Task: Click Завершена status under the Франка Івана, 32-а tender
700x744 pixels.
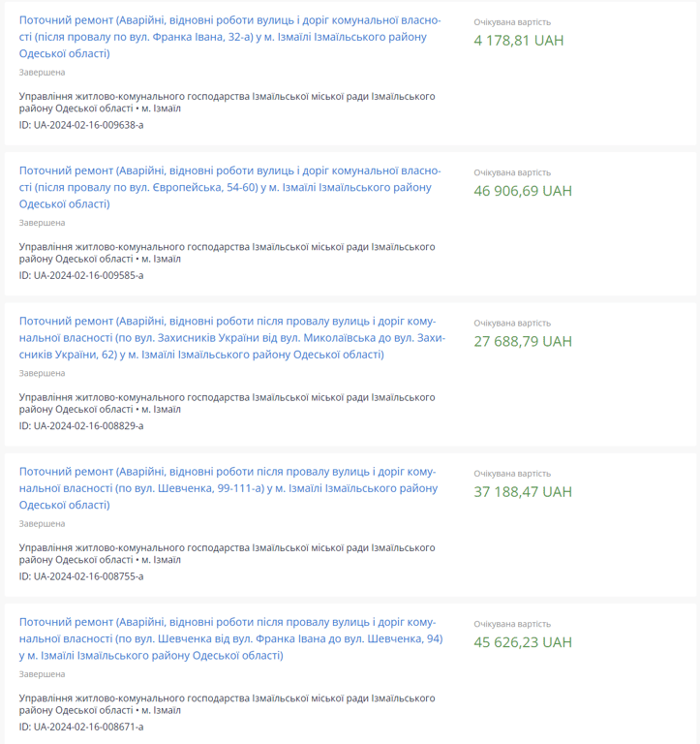Action: 43,73
